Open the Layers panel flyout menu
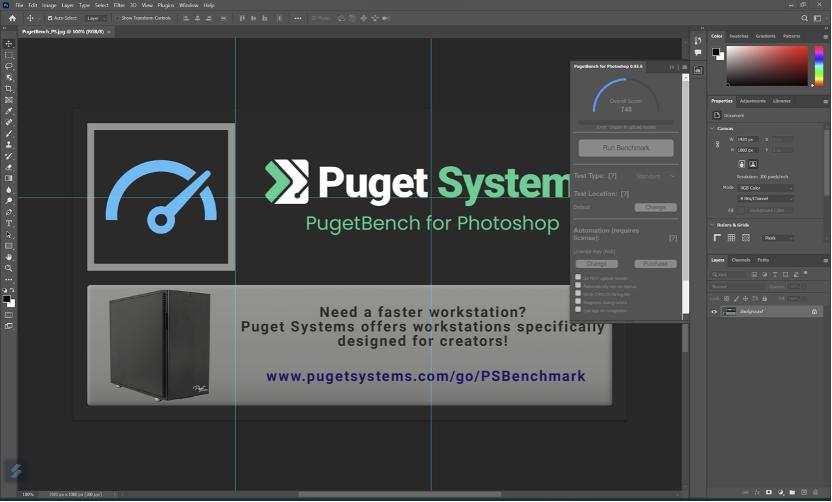The height and width of the screenshot is (502, 832). click(826, 261)
